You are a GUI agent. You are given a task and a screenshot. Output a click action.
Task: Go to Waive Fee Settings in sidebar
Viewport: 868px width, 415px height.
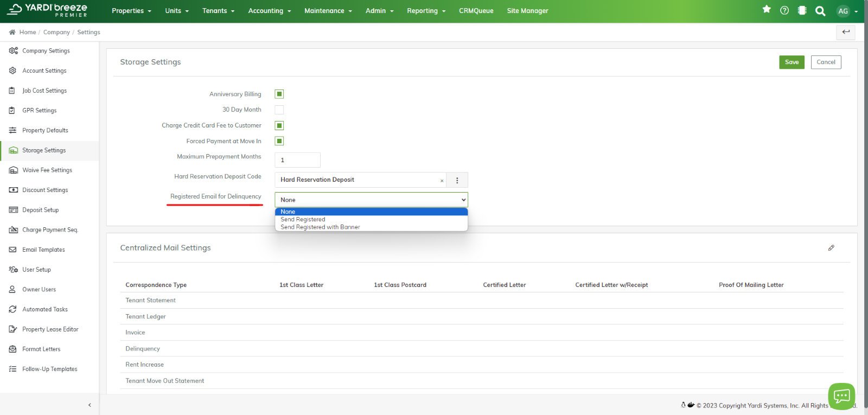(x=47, y=170)
